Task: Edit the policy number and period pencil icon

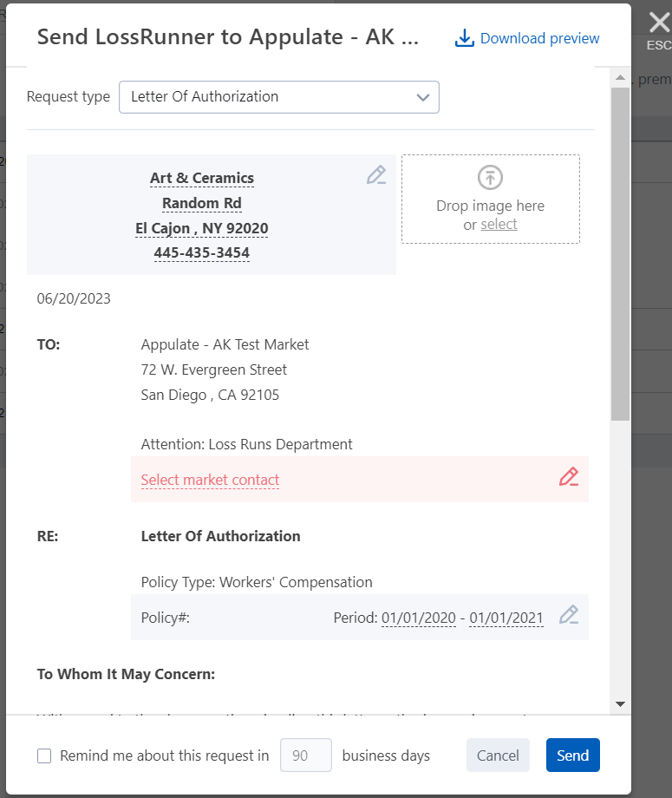Action: [x=568, y=615]
